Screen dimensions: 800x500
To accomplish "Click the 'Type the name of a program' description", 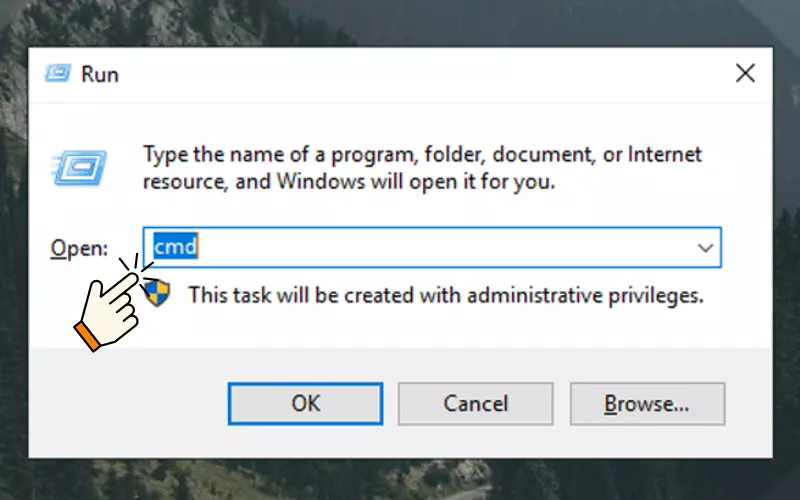I will click(422, 168).
